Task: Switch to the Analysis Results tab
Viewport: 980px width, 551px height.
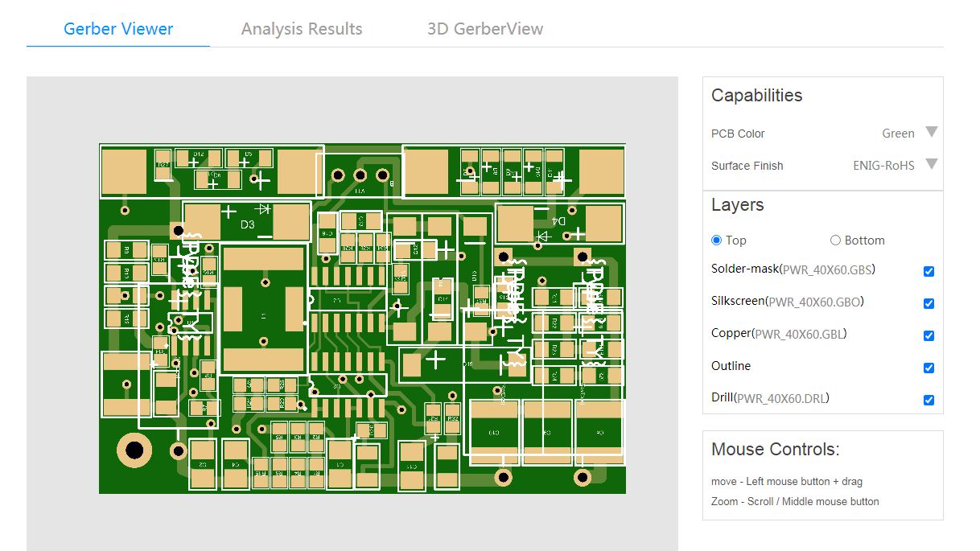Action: point(302,29)
